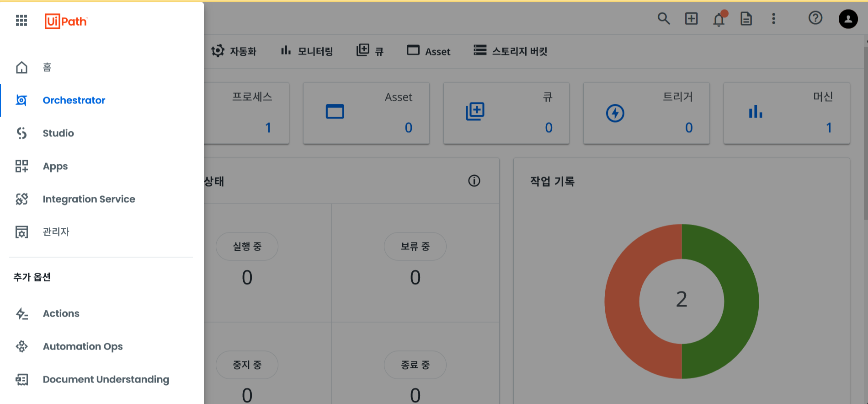Click the 중지 중 status chip
This screenshot has height=404, width=868.
[x=247, y=365]
